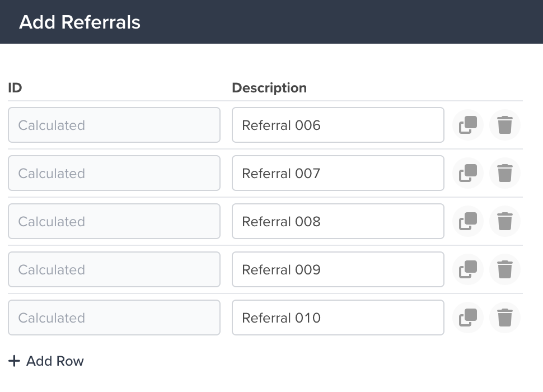Viewport: 543px width, 392px height.
Task: Click the Calculated ID field of Referral 006
Action: click(114, 125)
